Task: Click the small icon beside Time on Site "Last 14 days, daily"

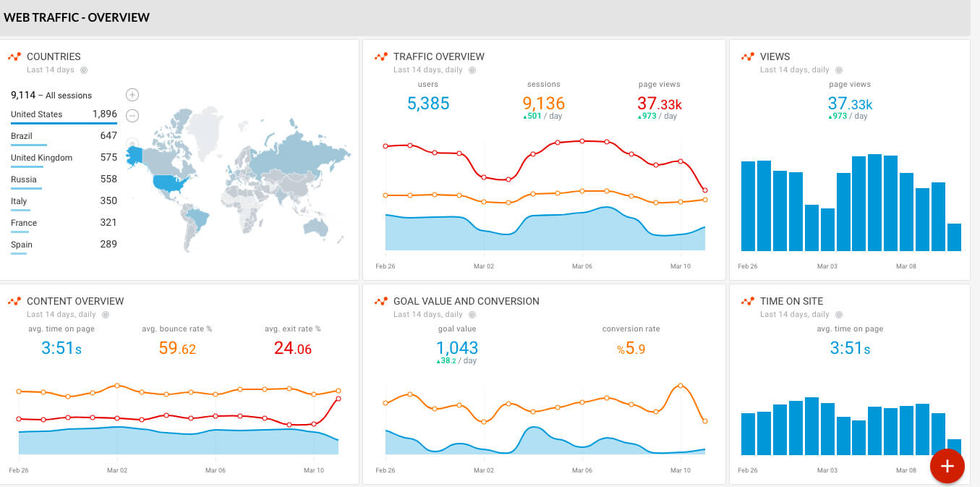Action: (x=839, y=315)
